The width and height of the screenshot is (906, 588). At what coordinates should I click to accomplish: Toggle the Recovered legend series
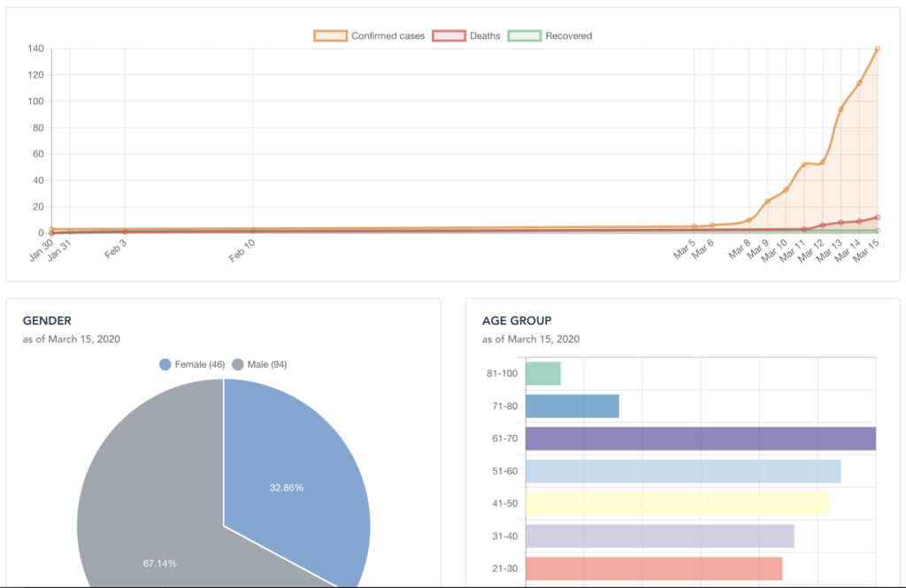pyautogui.click(x=550, y=36)
